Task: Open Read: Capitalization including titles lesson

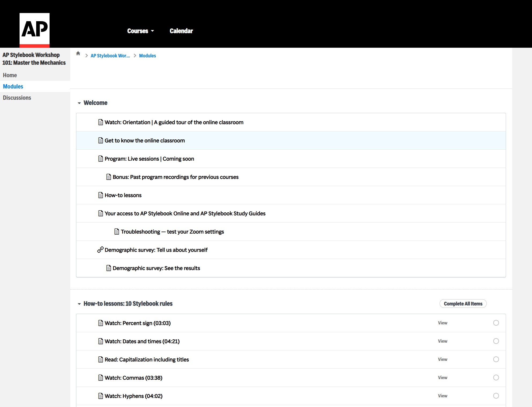Action: (147, 360)
